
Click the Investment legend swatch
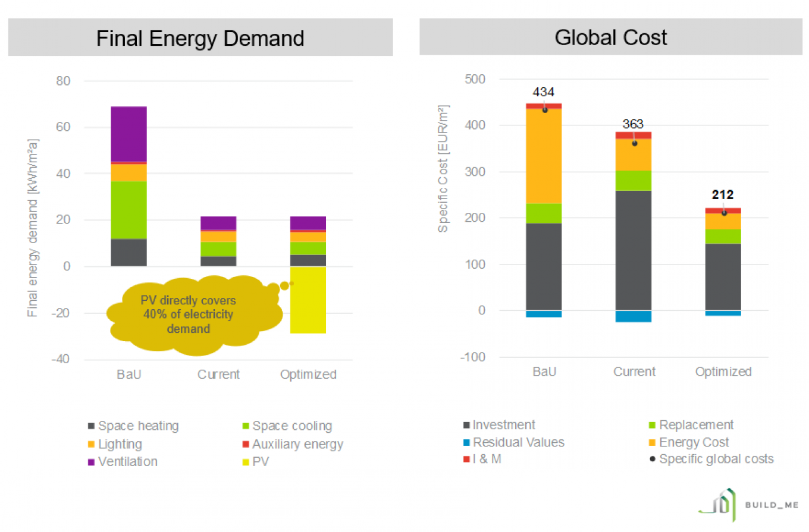(466, 425)
